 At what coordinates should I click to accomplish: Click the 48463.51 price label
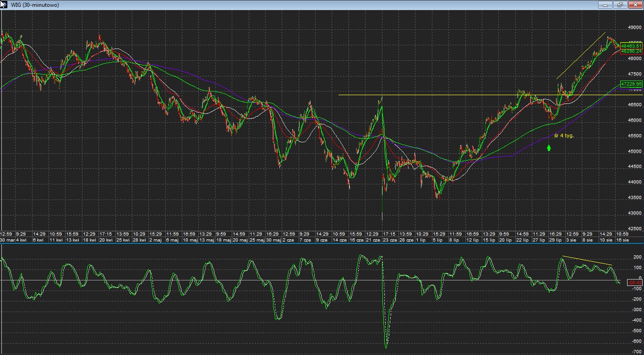click(631, 46)
